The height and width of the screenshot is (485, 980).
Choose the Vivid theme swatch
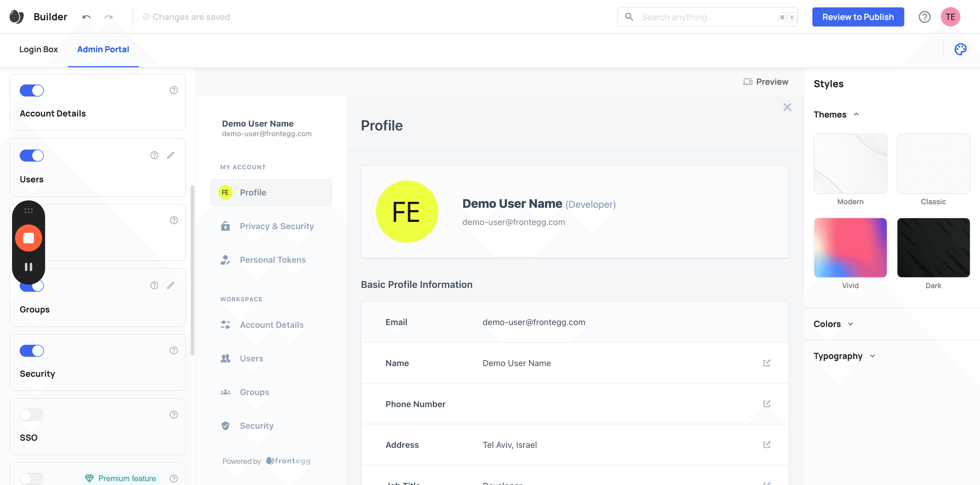[x=850, y=248]
